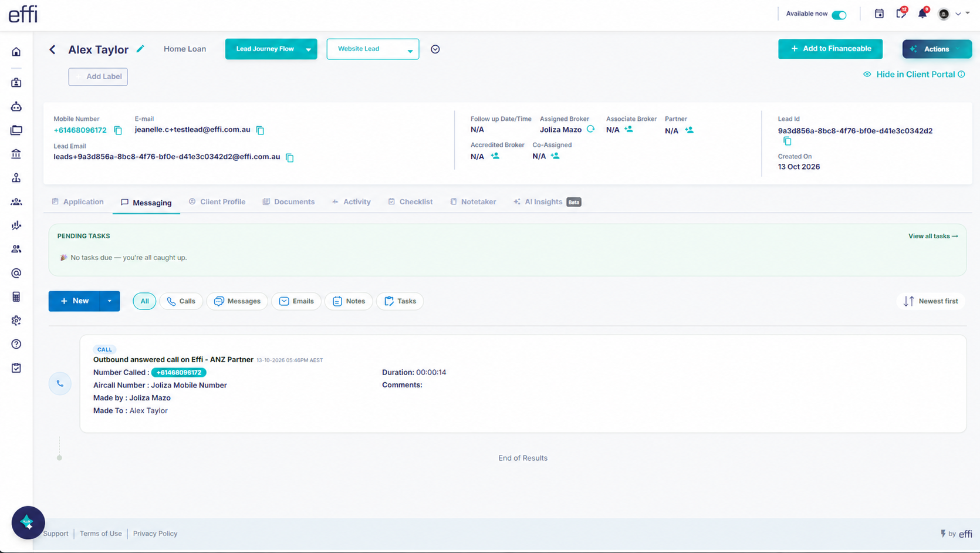Image resolution: width=980 pixels, height=553 pixels.
Task: Open the user profile avatar menu
Action: pos(944,14)
